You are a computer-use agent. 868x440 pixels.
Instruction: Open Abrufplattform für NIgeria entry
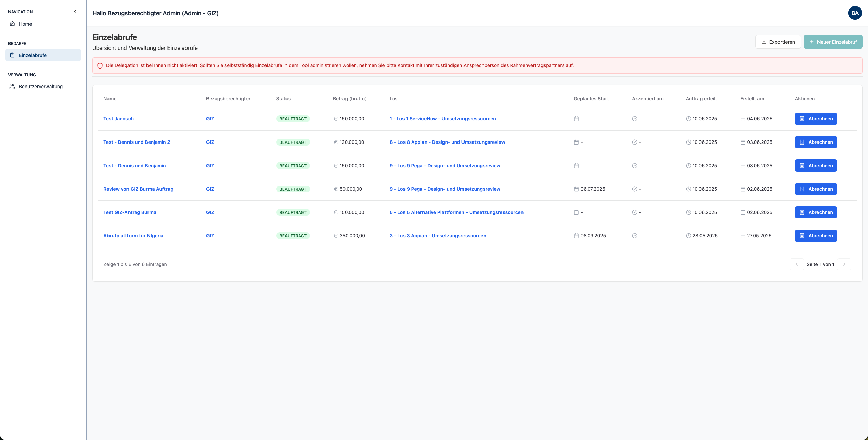pos(133,236)
